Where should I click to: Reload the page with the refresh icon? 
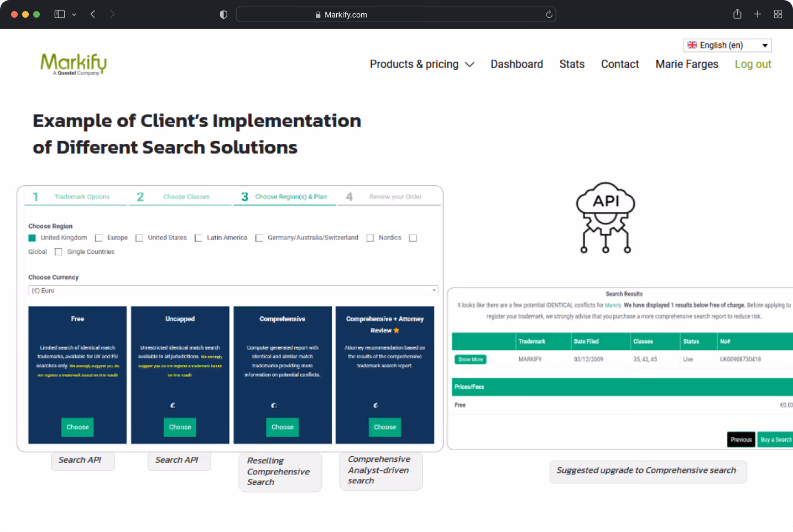coord(549,15)
